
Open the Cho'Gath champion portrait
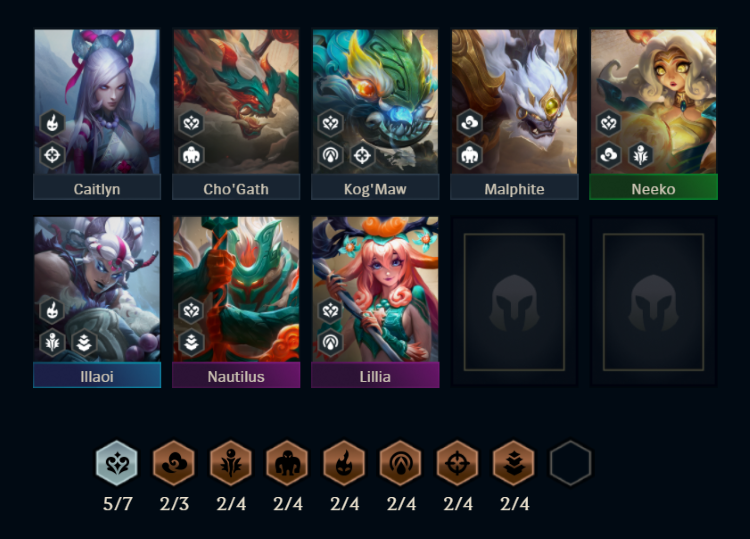[236, 101]
